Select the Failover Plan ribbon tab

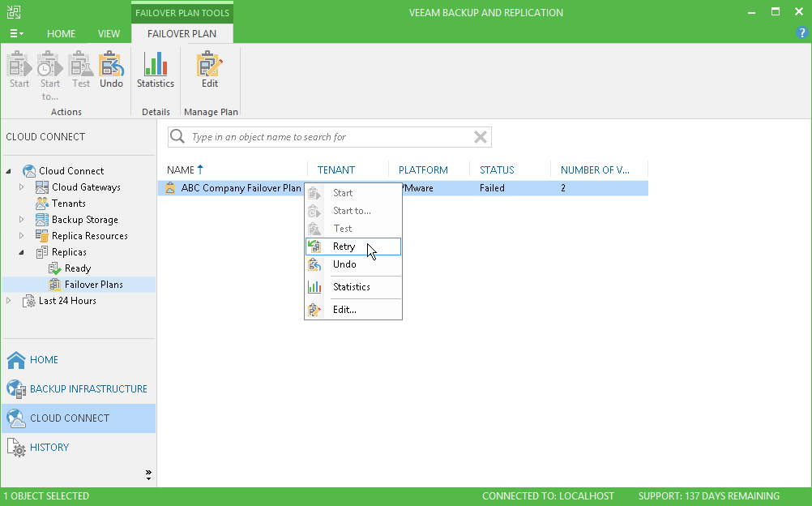(182, 34)
